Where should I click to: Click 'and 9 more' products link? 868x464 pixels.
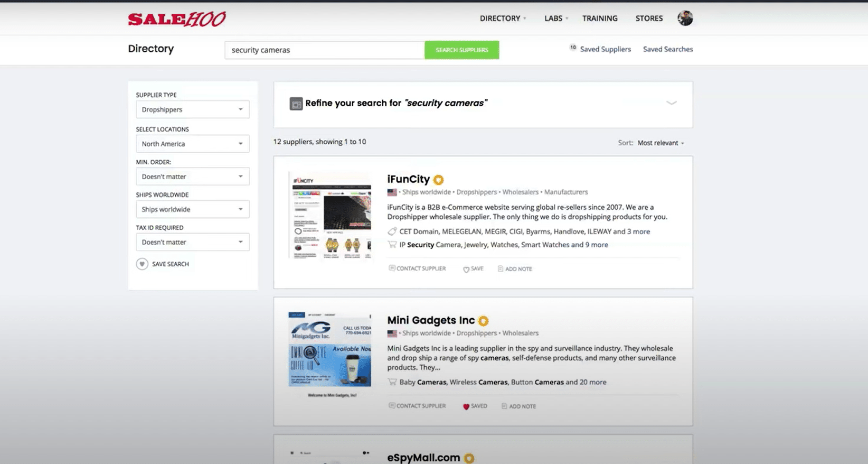[590, 245]
